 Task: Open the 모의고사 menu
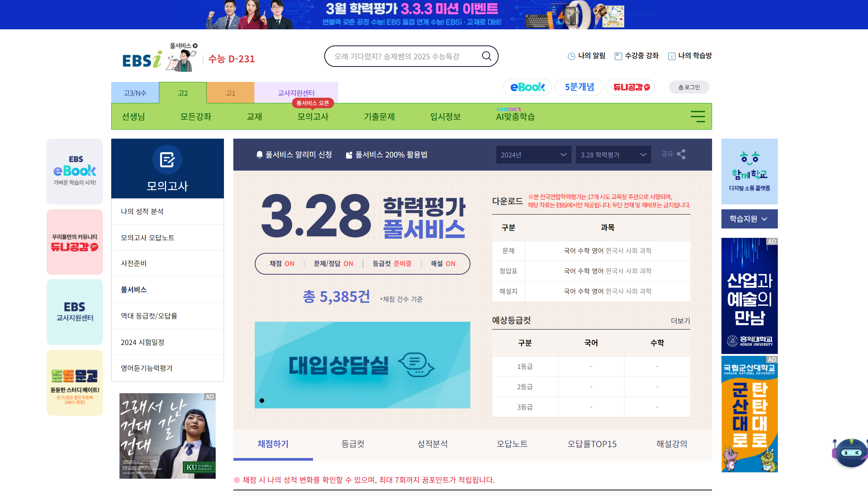point(313,116)
